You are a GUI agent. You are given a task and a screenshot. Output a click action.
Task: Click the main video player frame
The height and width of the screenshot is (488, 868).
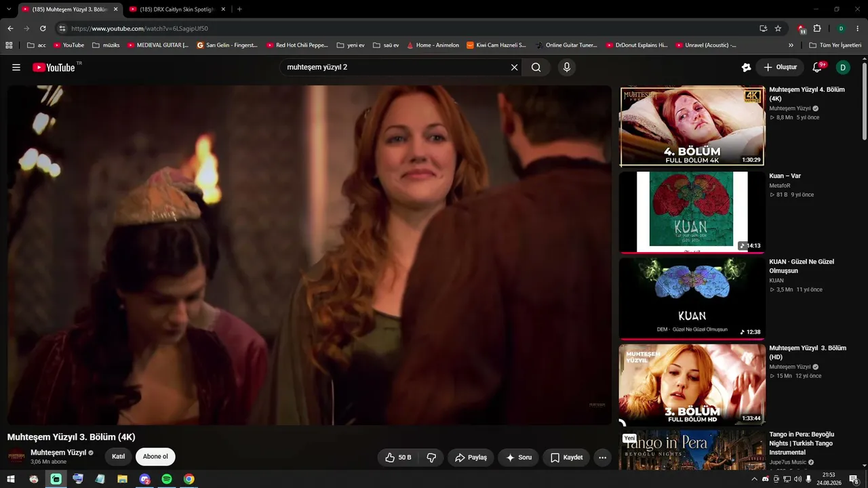[309, 255]
